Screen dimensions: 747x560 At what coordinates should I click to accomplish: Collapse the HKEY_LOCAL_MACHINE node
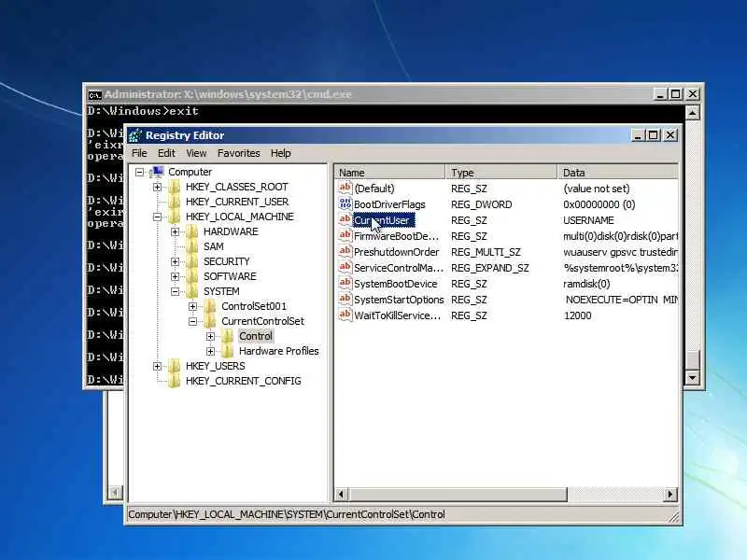click(x=157, y=217)
